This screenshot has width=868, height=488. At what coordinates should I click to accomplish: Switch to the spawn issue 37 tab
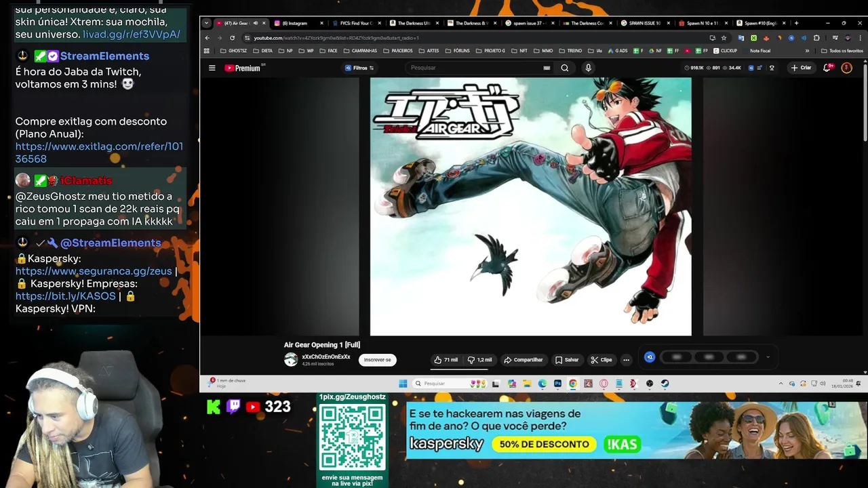click(528, 23)
